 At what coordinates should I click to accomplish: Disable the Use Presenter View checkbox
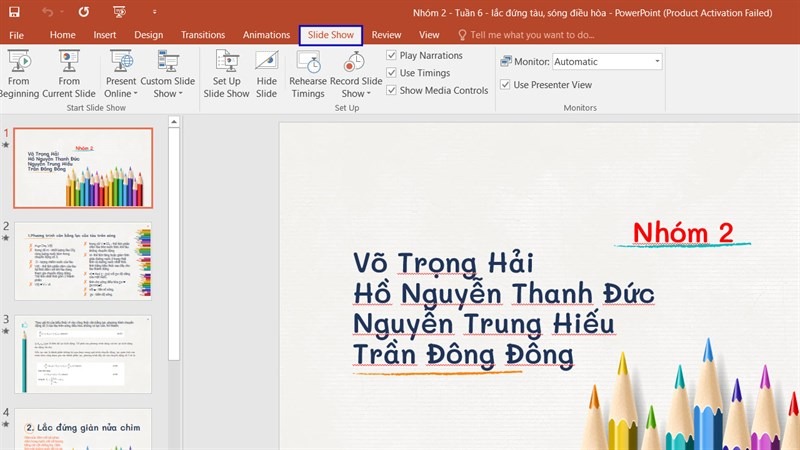pyautogui.click(x=505, y=85)
